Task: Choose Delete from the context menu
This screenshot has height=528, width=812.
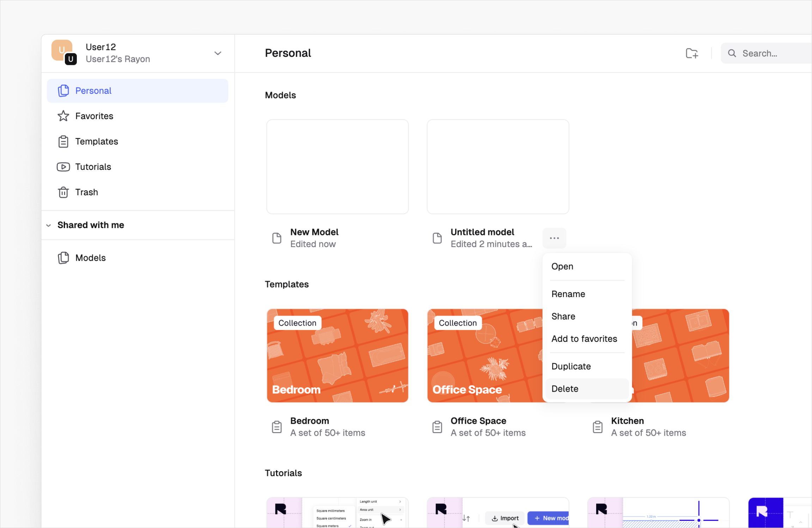Action: [564, 389]
